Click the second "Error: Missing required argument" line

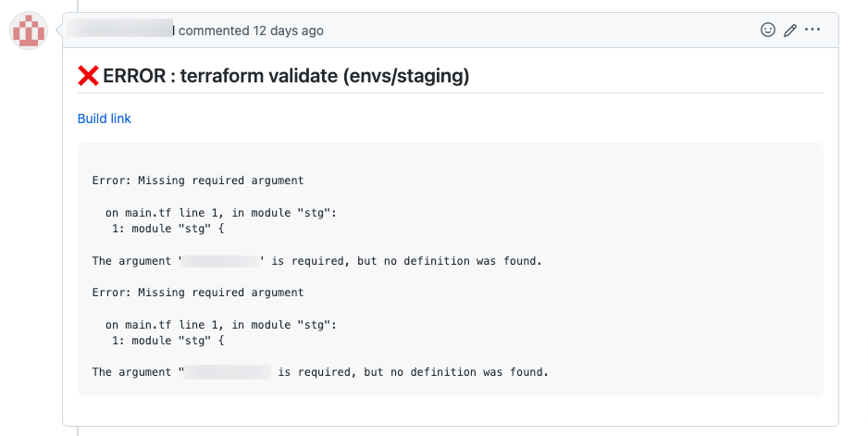pyautogui.click(x=198, y=293)
